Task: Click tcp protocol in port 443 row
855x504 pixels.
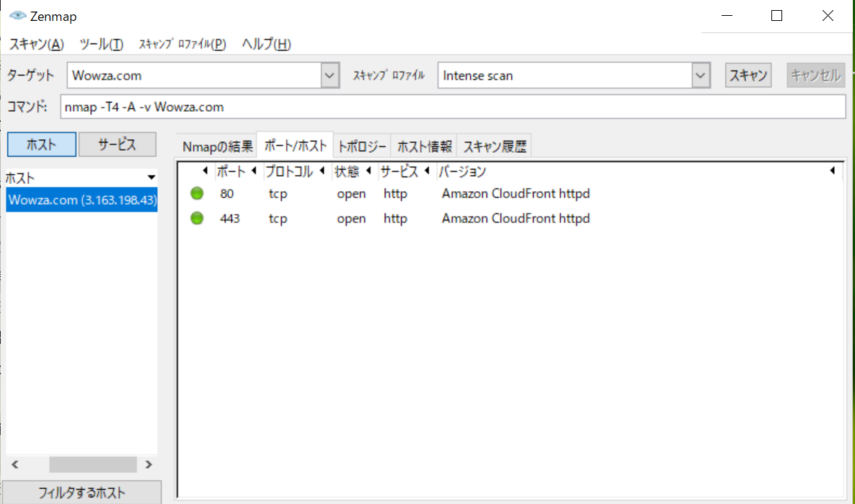Action: pos(278,218)
